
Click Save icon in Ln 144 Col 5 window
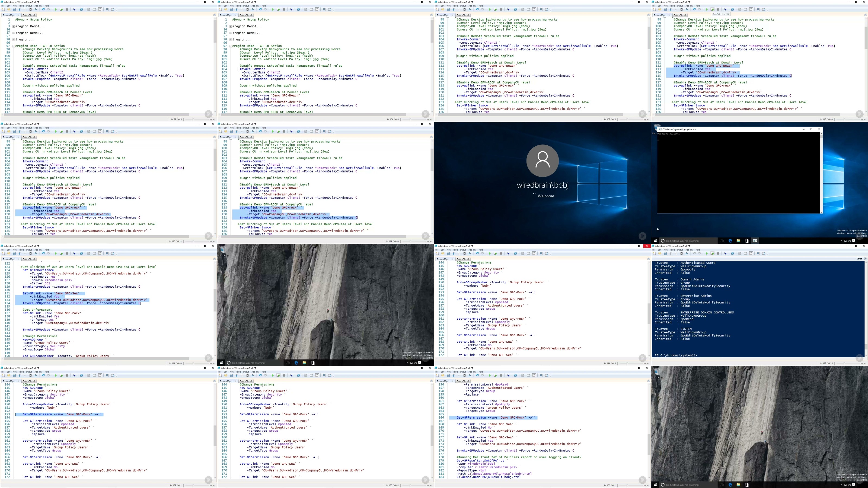click(448, 253)
